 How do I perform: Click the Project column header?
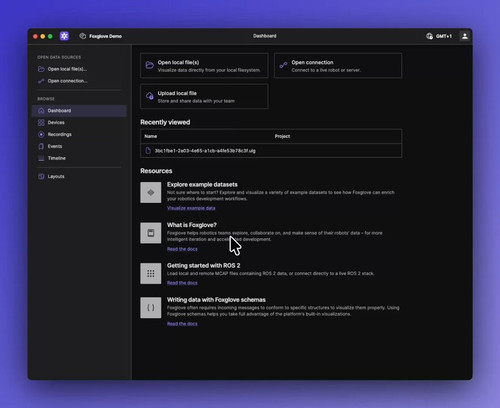pos(282,136)
